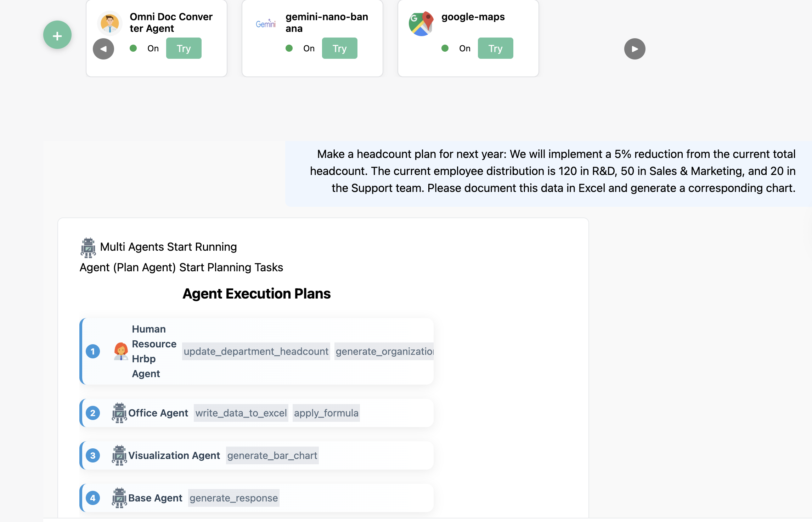
Task: Toggle the On indicator for gemini-nano-banana
Action: point(290,49)
